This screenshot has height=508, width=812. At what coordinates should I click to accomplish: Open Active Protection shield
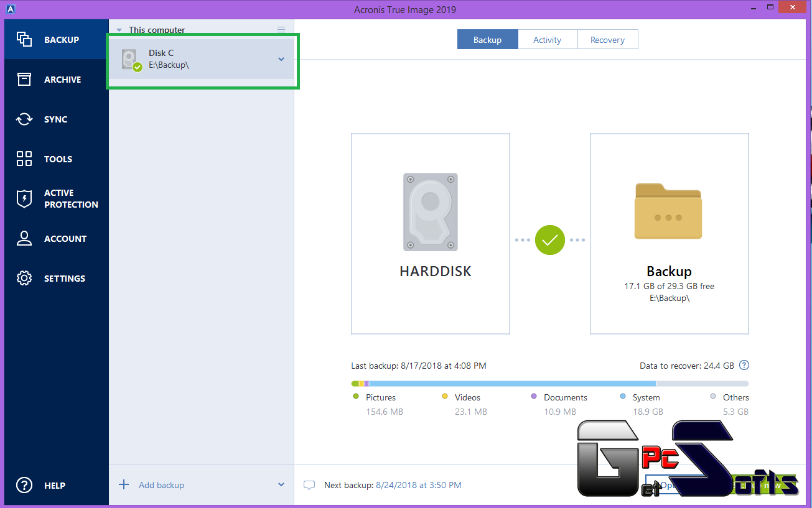click(x=24, y=199)
